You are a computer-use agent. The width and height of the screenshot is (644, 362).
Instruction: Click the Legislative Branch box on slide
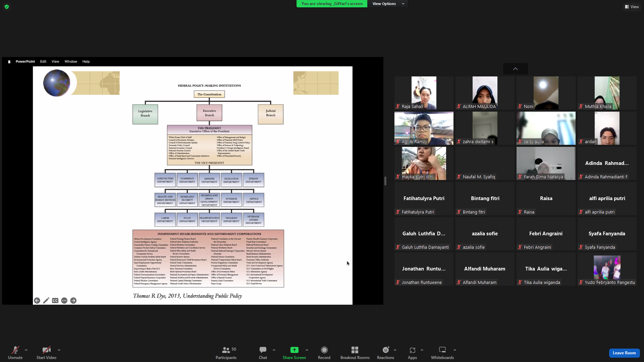click(x=145, y=114)
